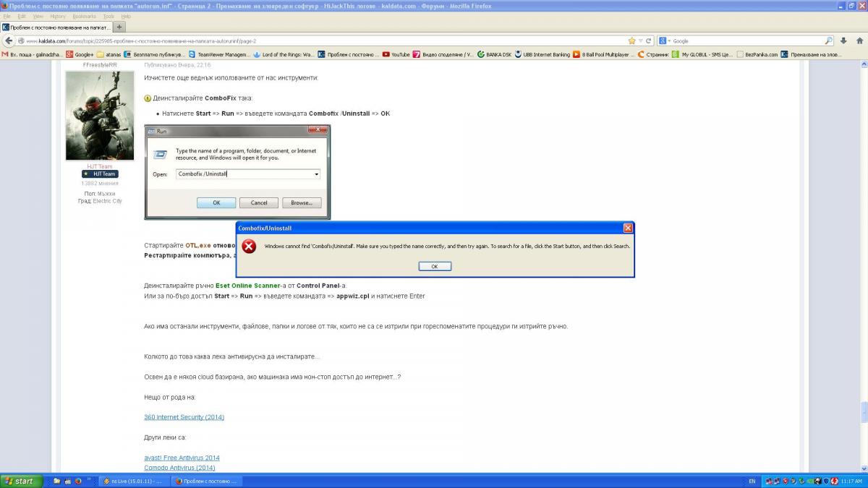Expand the address bar history dropdown arrow

pyautogui.click(x=640, y=41)
